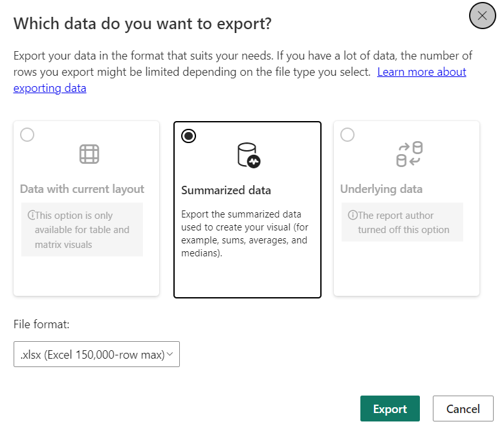The height and width of the screenshot is (437, 504).
Task: Click the Export button
Action: click(390, 409)
